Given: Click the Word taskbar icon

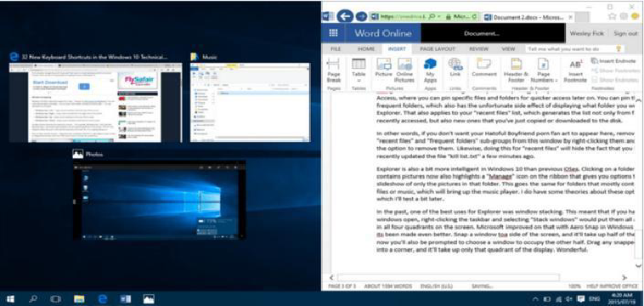Looking at the screenshot, I should (x=125, y=299).
